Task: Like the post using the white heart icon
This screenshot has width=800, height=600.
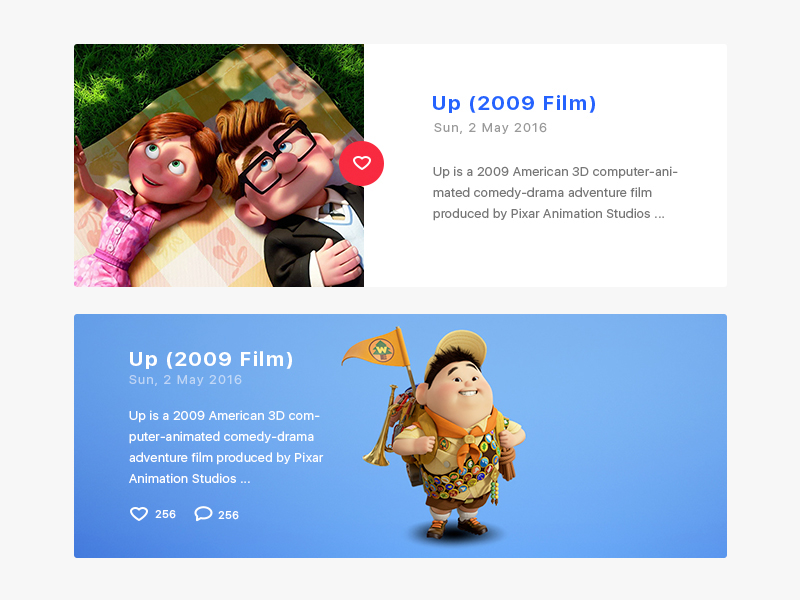Action: 139,514
